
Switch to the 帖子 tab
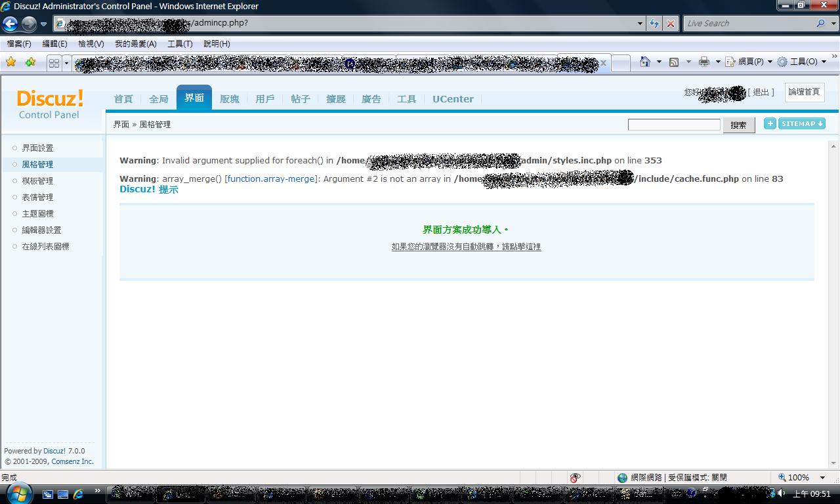click(x=301, y=99)
